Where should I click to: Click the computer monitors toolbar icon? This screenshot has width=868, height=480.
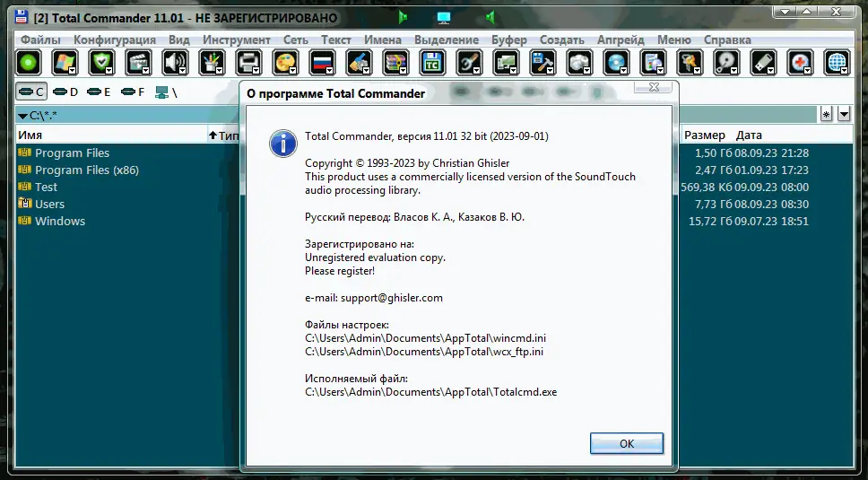tap(506, 63)
